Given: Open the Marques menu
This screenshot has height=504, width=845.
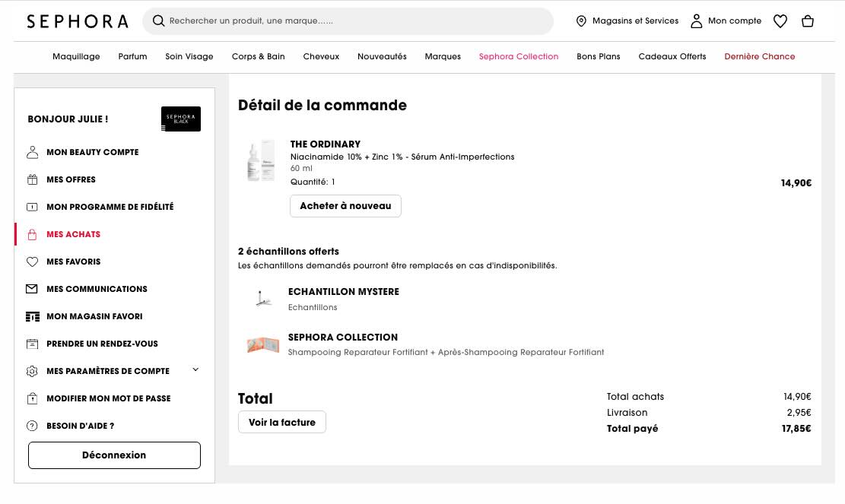Looking at the screenshot, I should (x=443, y=56).
